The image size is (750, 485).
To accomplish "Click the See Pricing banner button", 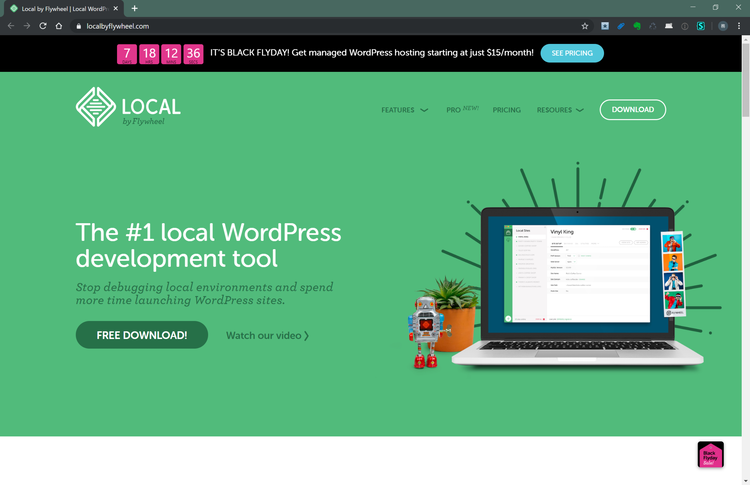I will click(571, 53).
